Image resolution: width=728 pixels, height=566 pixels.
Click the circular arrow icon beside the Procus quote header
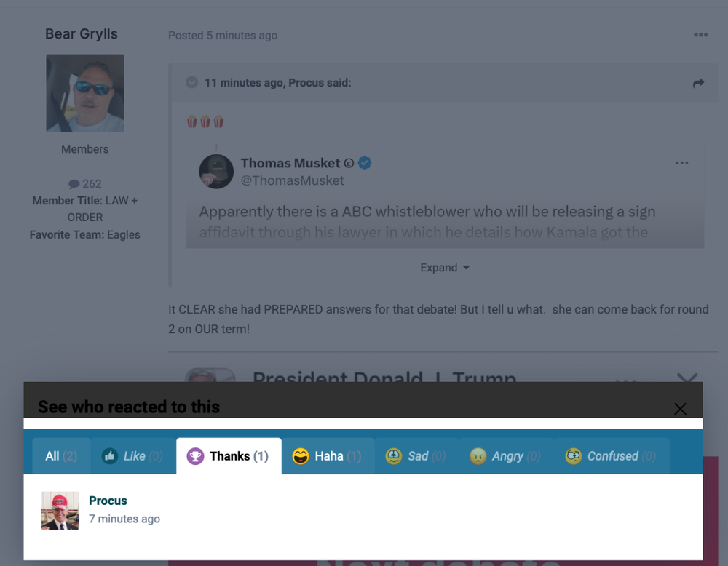coord(191,82)
